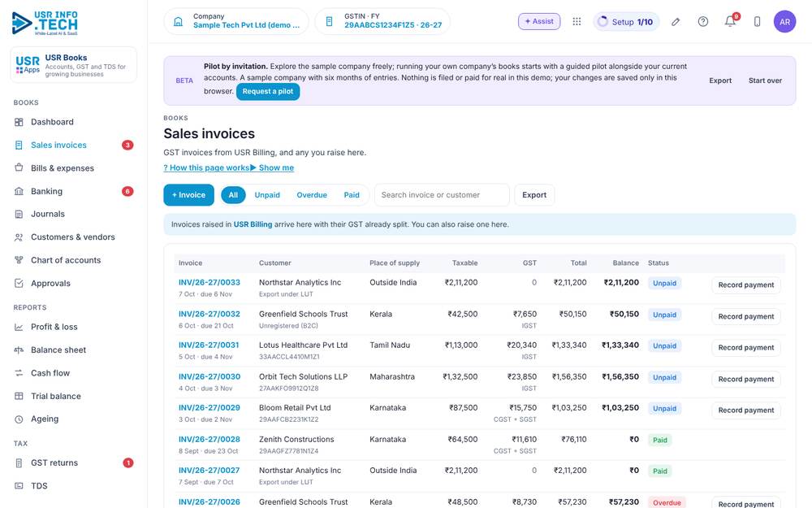The width and height of the screenshot is (812, 508).
Task: Click the Approvals checkmark icon
Action: [x=19, y=284]
